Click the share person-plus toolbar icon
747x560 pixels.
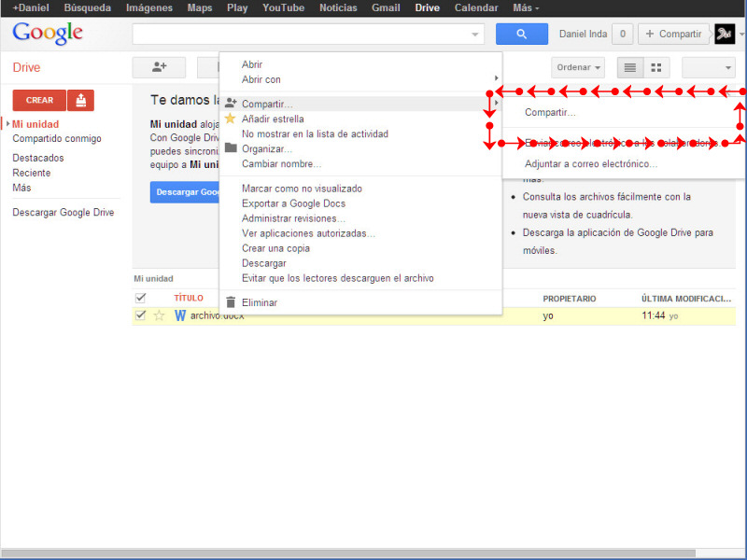click(x=159, y=67)
